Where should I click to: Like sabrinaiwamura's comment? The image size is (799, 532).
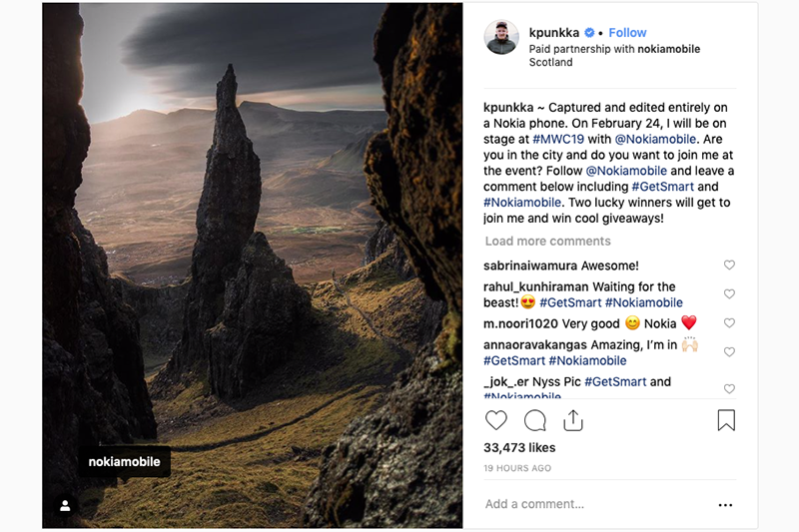point(729,266)
